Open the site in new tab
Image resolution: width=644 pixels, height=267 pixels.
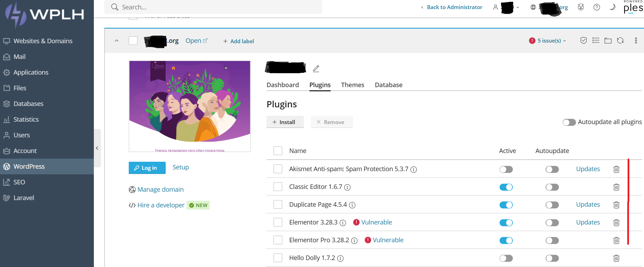click(196, 41)
